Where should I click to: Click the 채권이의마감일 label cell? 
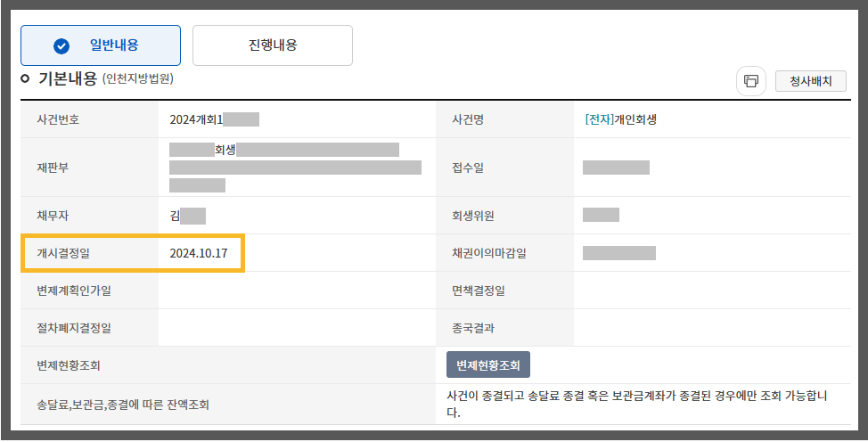[x=489, y=253]
